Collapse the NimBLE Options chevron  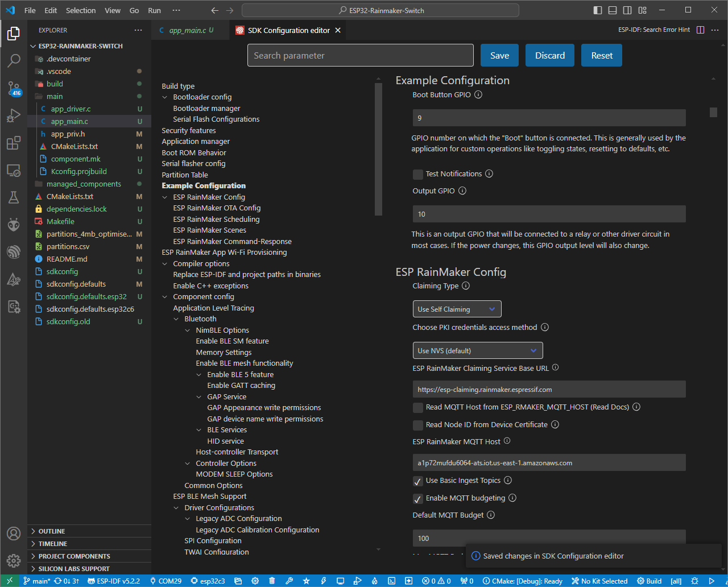pos(188,330)
